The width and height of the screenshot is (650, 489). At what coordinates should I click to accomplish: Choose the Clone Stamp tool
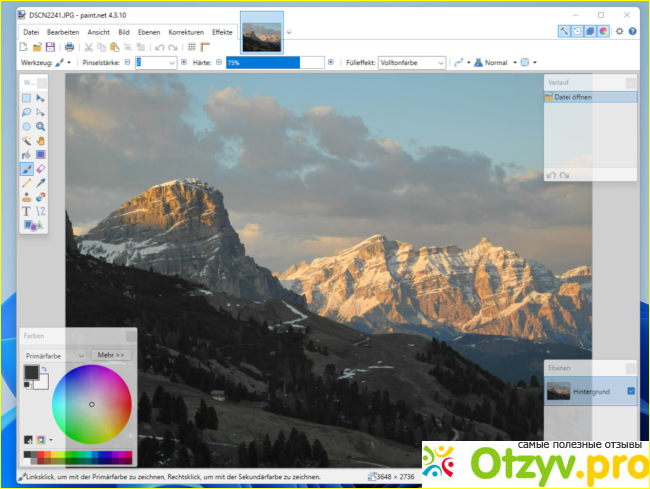(27, 197)
